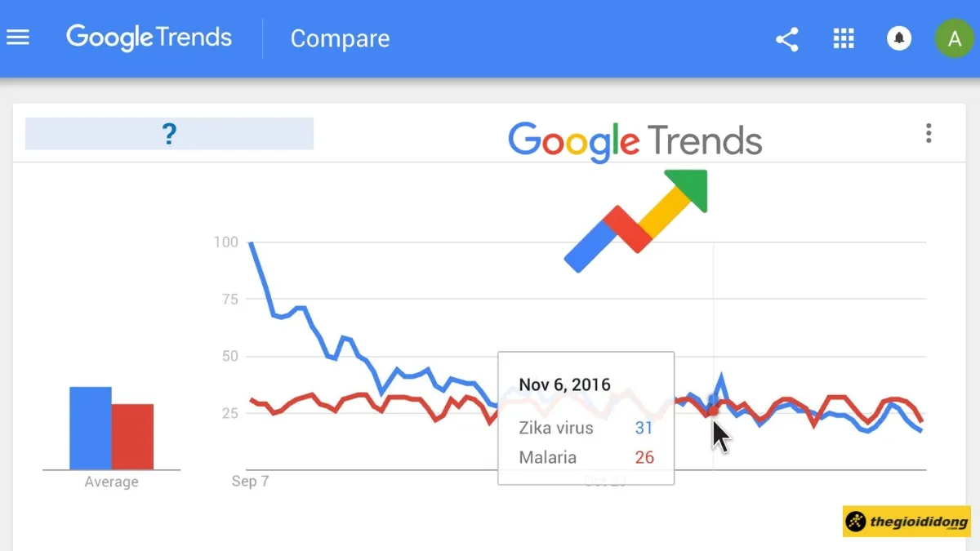Select the Compare menu item
The width and height of the screenshot is (980, 551).
pyautogui.click(x=340, y=38)
